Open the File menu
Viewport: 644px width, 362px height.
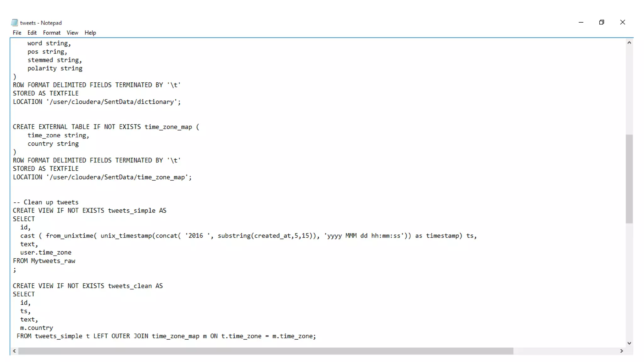(x=17, y=33)
